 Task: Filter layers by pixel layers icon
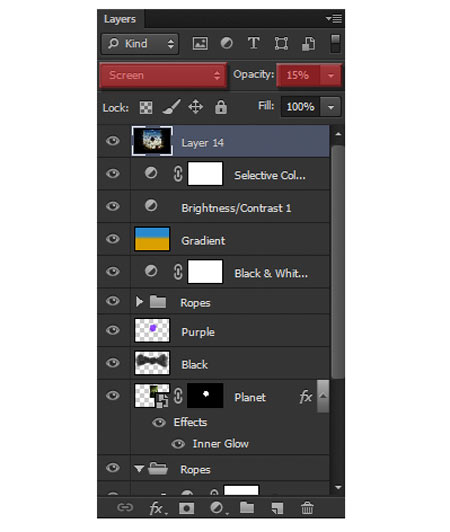[200, 44]
